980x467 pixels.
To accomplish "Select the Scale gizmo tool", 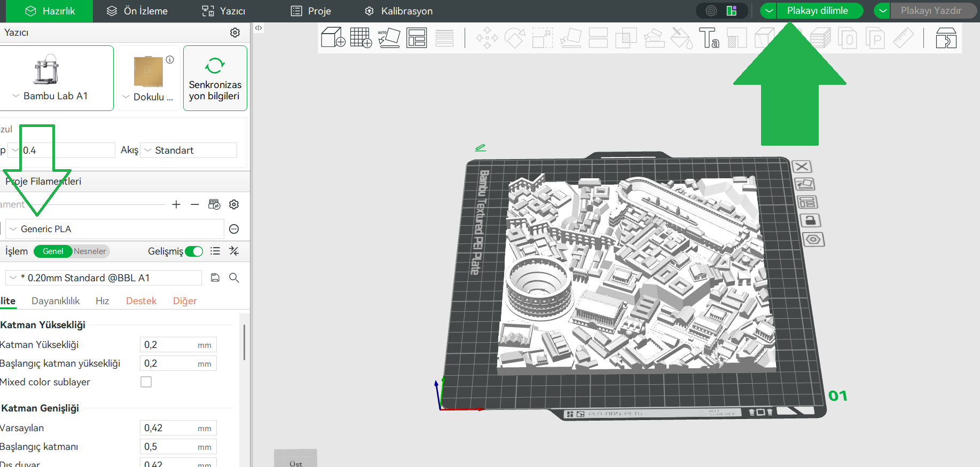I will point(543,38).
